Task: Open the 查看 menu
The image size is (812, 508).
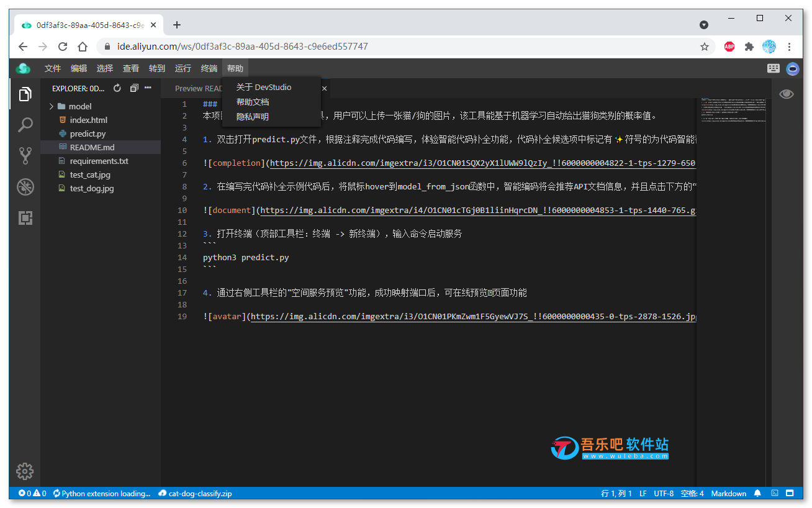Action: (131, 68)
